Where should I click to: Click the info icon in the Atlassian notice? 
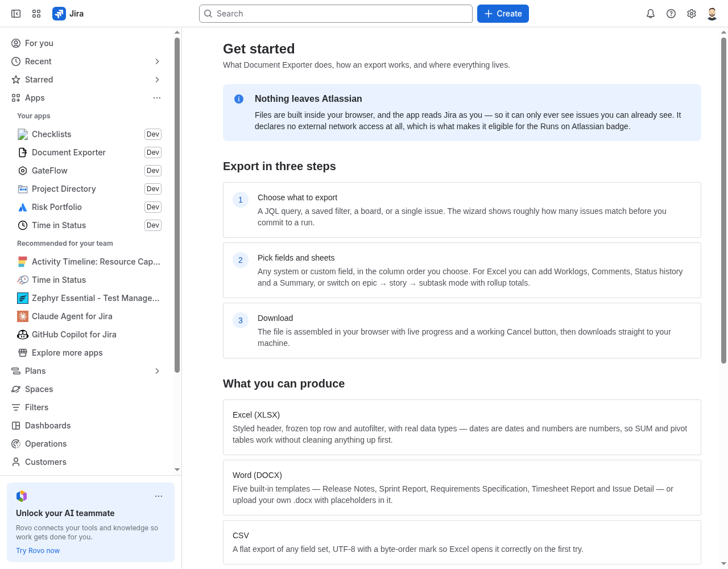[239, 99]
